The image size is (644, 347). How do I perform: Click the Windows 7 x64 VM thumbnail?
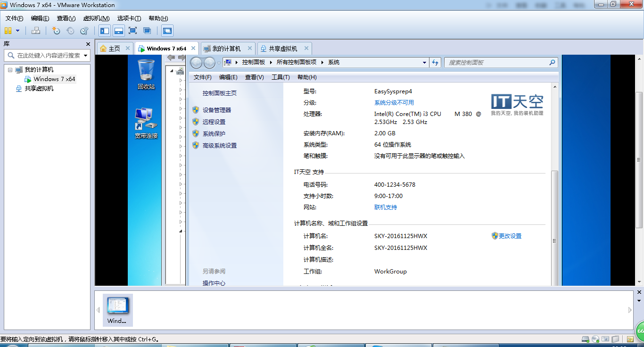tap(117, 310)
